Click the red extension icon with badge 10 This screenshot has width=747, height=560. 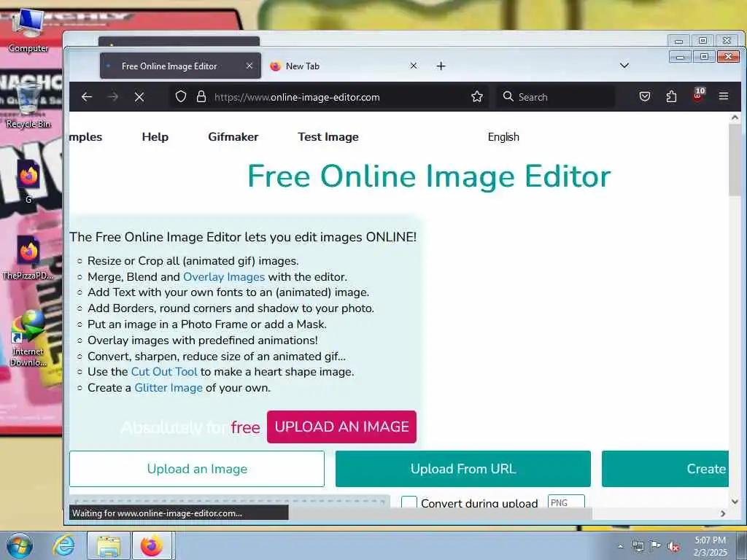click(698, 95)
